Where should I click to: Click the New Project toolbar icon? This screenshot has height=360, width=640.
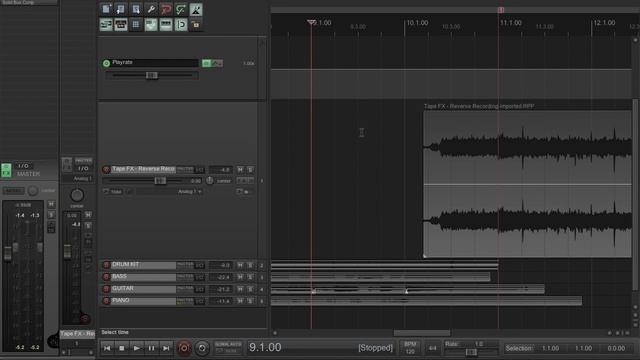106,9
